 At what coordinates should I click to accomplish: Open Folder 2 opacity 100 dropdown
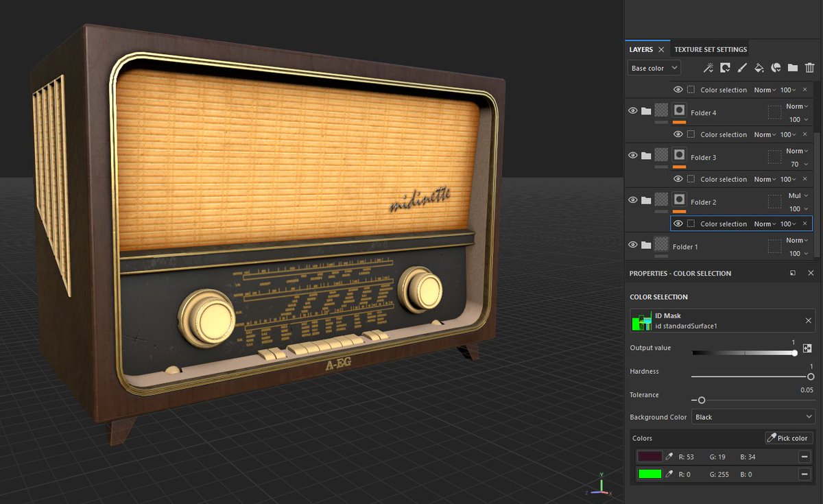798,209
